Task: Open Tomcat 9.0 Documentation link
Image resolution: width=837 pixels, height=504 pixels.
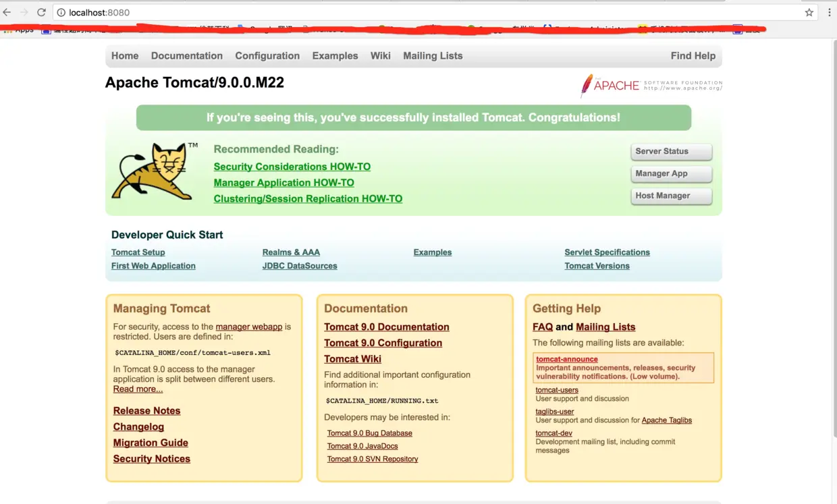Action: click(387, 327)
